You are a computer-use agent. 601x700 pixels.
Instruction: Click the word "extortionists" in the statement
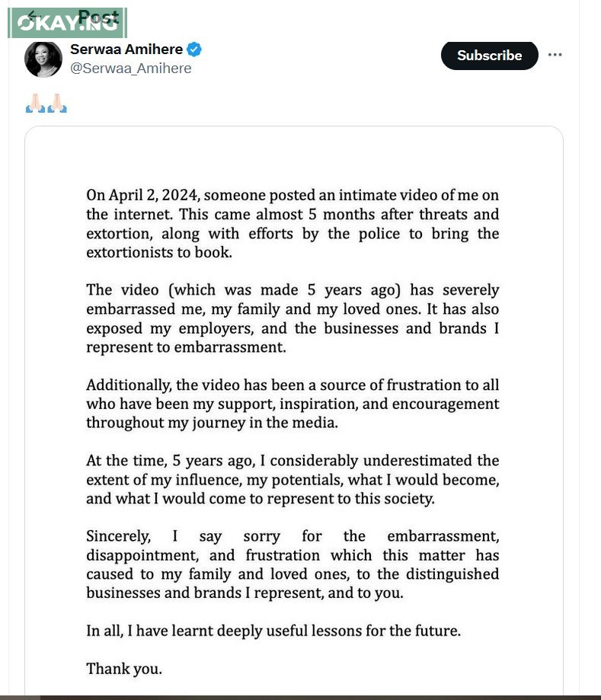tap(134, 252)
